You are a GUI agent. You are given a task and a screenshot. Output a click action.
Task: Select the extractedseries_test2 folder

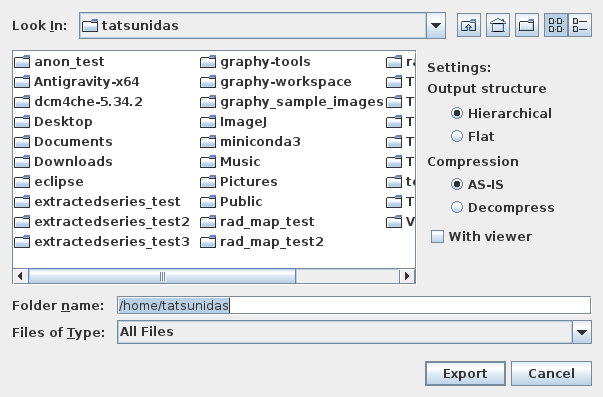(102, 222)
